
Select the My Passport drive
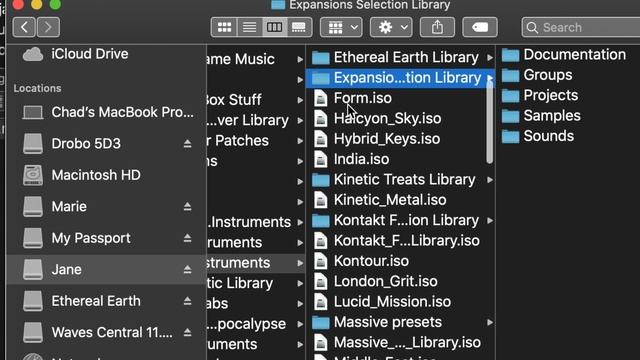(x=77, y=238)
